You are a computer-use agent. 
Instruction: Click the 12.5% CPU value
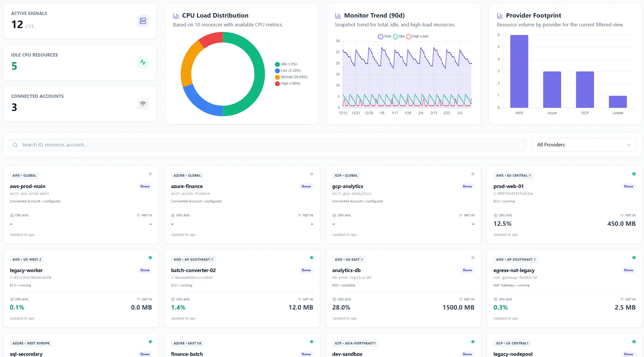pyautogui.click(x=502, y=224)
